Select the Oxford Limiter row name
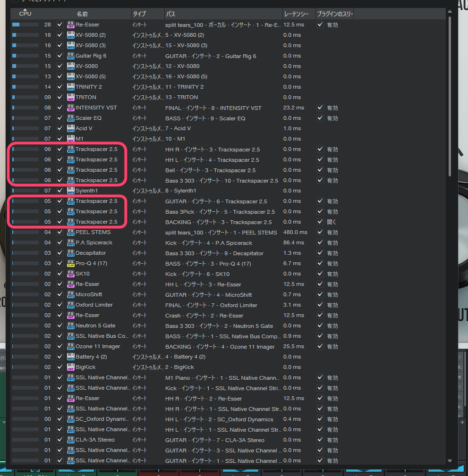Image resolution: width=468 pixels, height=476 pixels. [94, 305]
